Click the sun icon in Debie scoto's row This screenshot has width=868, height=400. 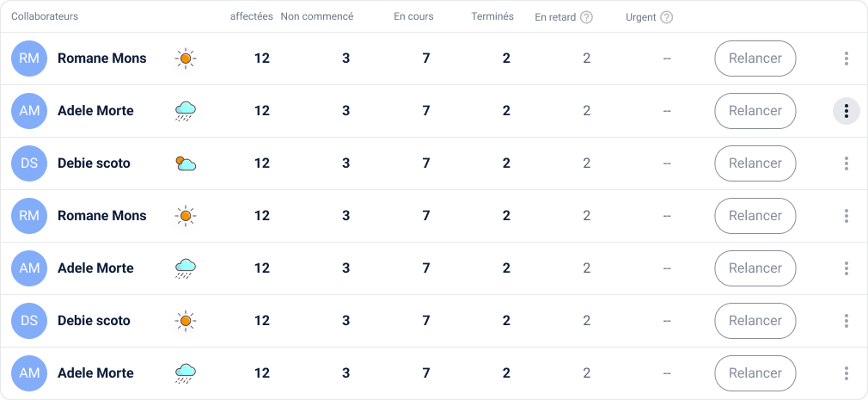pyautogui.click(x=186, y=321)
